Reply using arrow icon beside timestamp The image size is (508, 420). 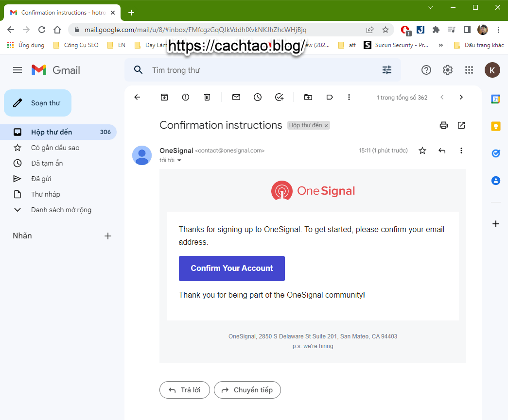pyautogui.click(x=442, y=151)
